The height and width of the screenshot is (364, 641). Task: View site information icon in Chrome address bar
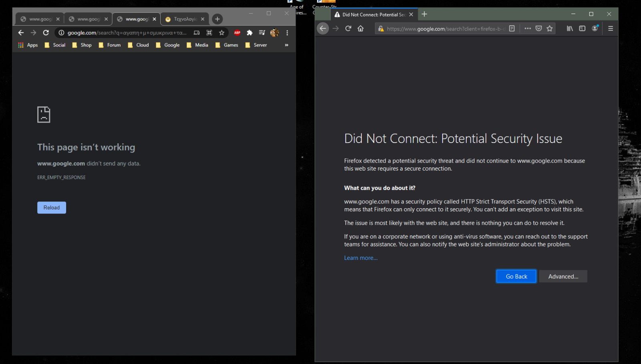(x=61, y=33)
